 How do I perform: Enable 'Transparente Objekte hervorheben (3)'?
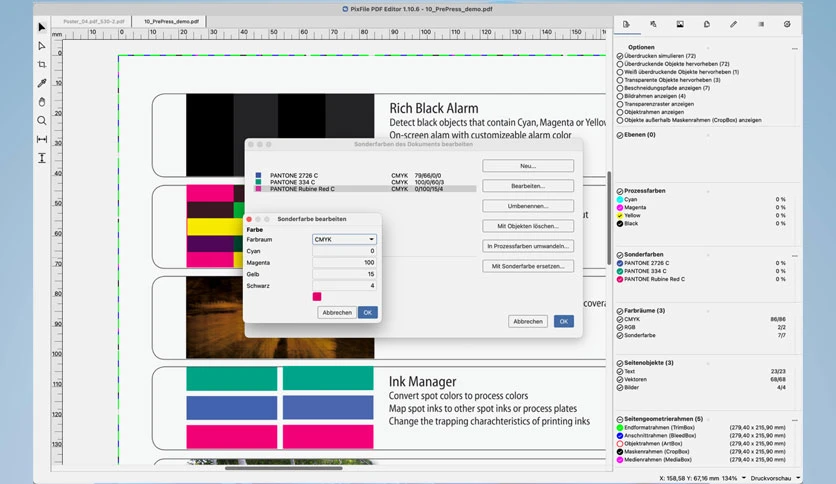click(x=620, y=80)
